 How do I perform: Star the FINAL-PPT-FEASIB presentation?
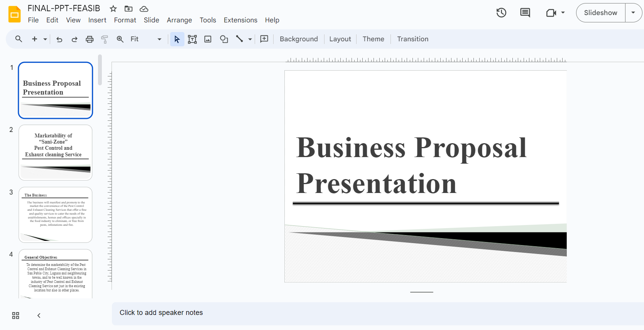pos(113,8)
